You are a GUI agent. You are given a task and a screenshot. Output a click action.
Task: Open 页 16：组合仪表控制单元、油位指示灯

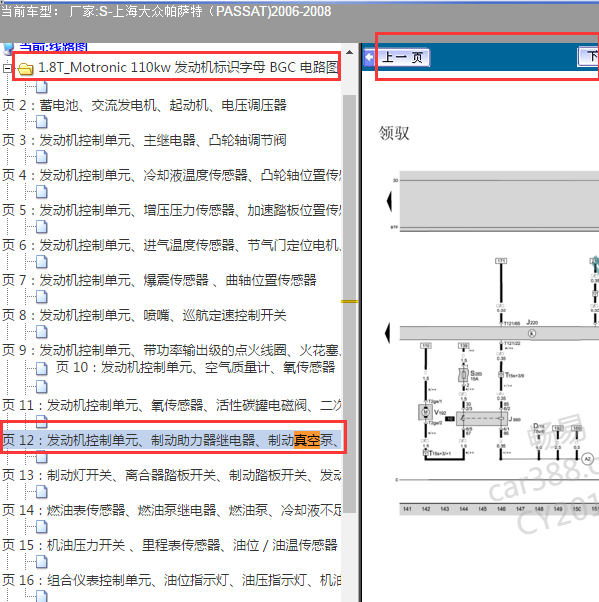(x=172, y=580)
